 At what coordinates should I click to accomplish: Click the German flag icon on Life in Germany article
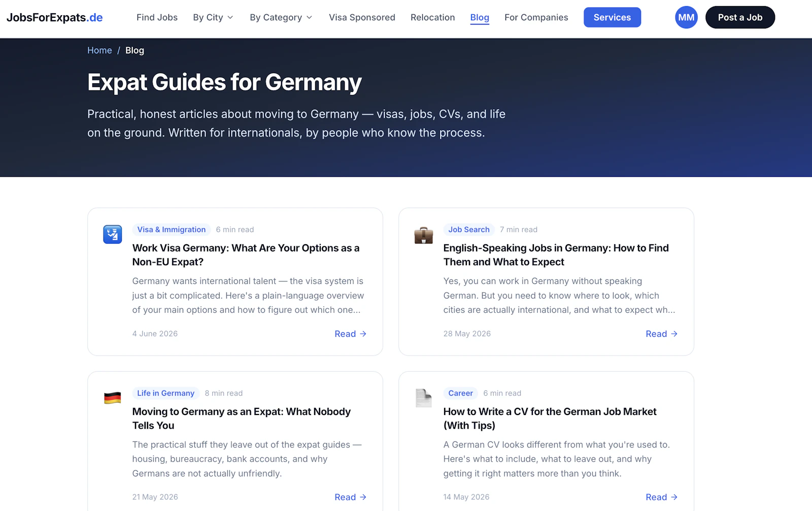click(113, 398)
